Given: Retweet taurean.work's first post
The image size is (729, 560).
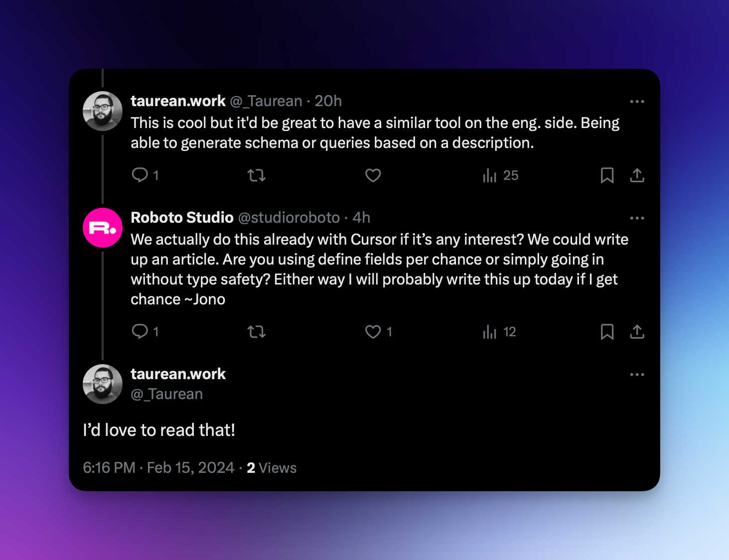Looking at the screenshot, I should (256, 175).
